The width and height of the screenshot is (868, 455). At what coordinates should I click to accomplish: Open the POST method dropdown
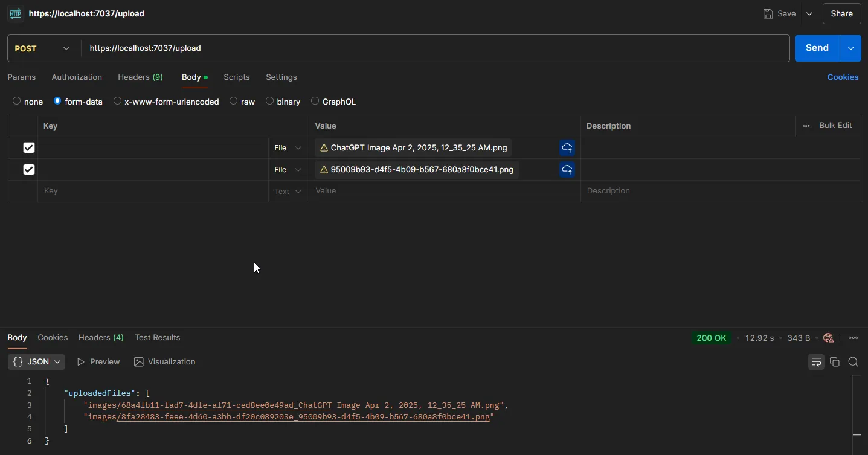point(42,48)
